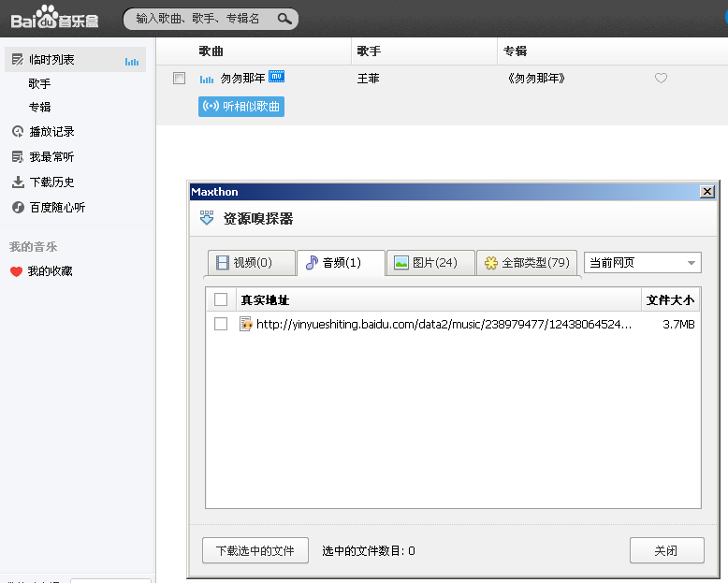Sort by 歌曲 column header

211,51
